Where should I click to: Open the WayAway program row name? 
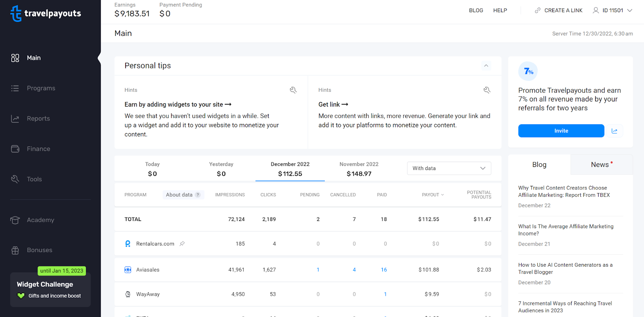click(x=148, y=294)
